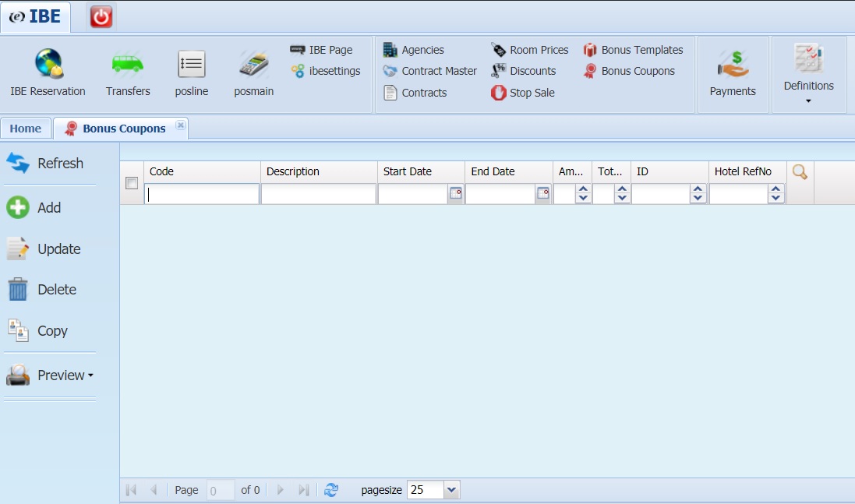The width and height of the screenshot is (855, 504).
Task: Open the Start Date calendar picker
Action: pyautogui.click(x=455, y=193)
